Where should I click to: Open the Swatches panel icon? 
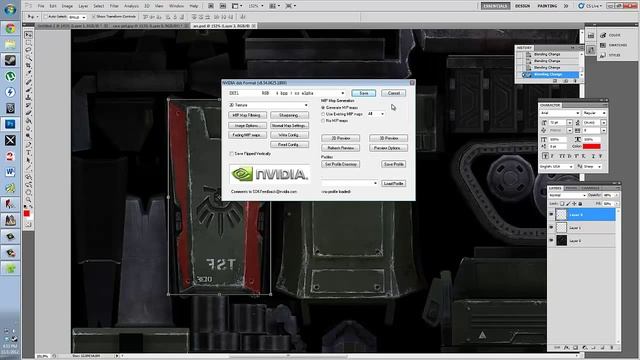(603, 45)
